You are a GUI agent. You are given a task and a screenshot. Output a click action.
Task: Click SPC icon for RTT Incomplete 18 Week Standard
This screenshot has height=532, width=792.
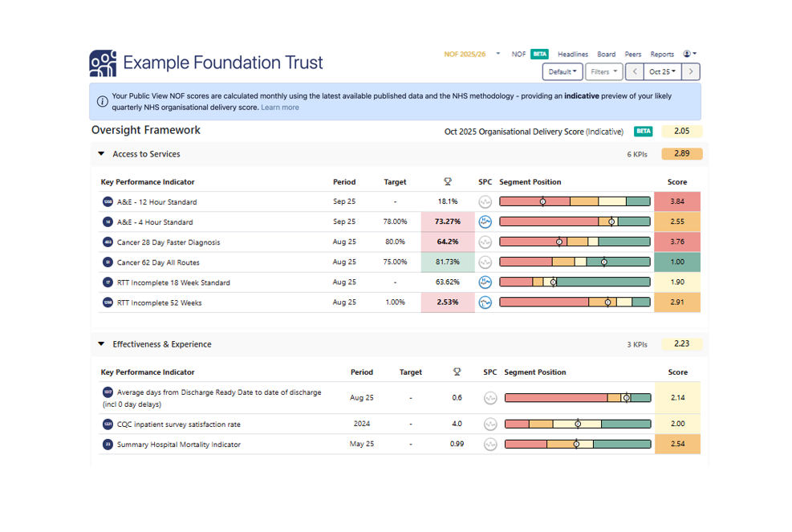485,282
